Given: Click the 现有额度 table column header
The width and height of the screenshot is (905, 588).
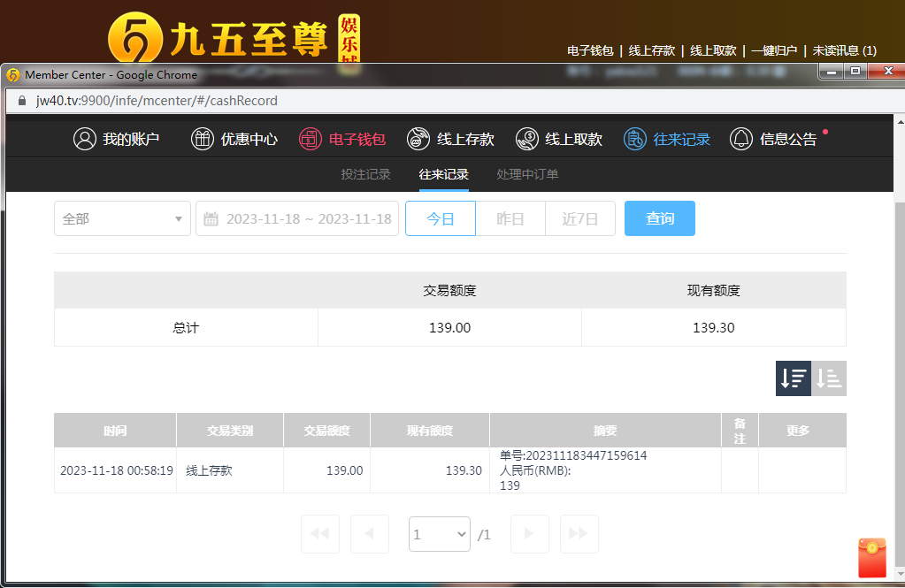Looking at the screenshot, I should pos(429,431).
